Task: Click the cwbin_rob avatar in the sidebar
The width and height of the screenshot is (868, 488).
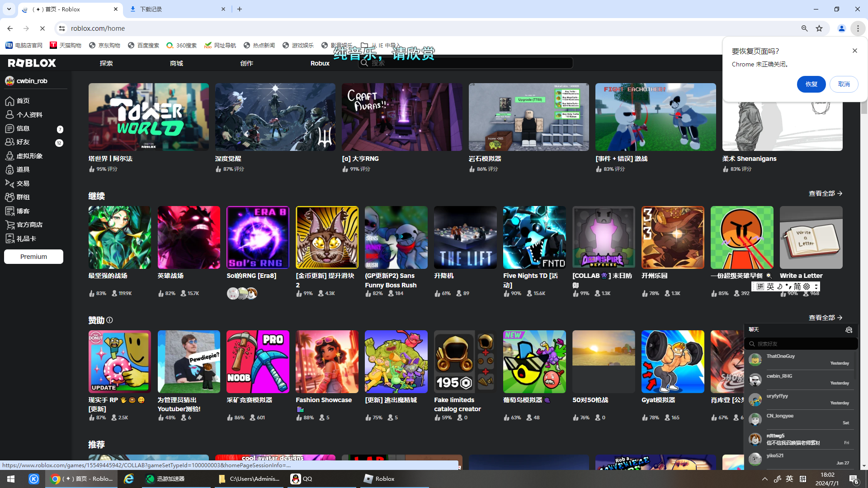Action: pyautogui.click(x=9, y=81)
